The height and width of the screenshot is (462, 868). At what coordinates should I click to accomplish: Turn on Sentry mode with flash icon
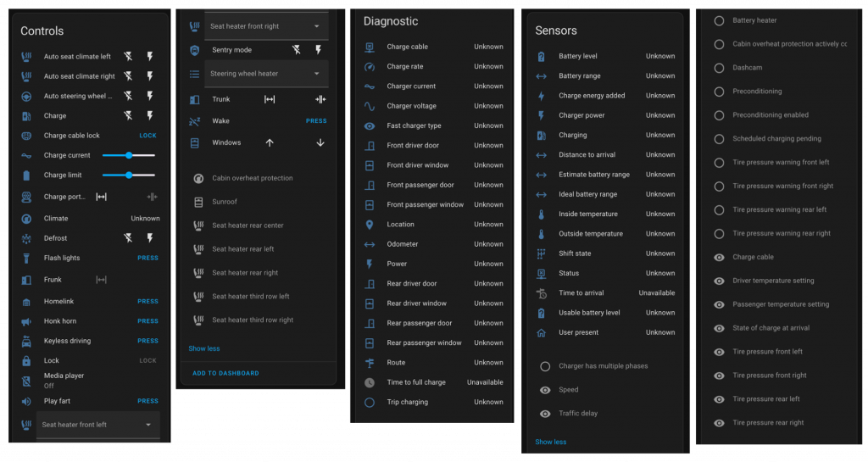point(319,50)
